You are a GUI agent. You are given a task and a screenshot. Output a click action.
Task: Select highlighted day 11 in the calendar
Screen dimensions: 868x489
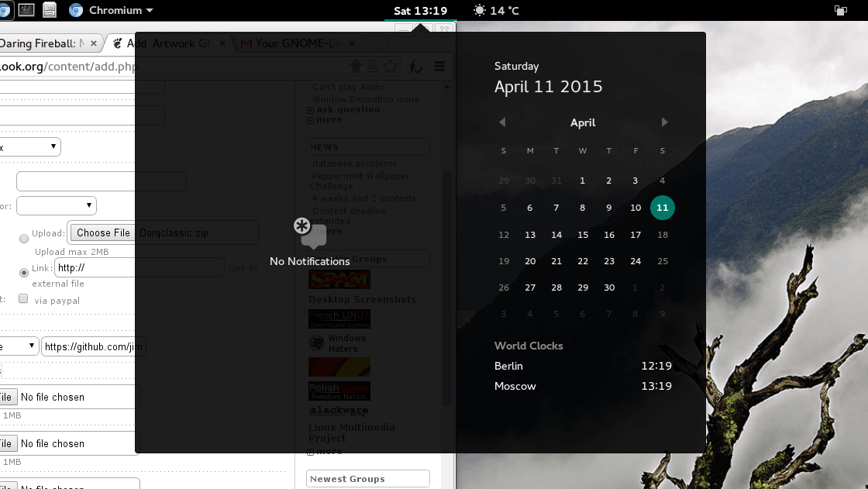pos(662,208)
